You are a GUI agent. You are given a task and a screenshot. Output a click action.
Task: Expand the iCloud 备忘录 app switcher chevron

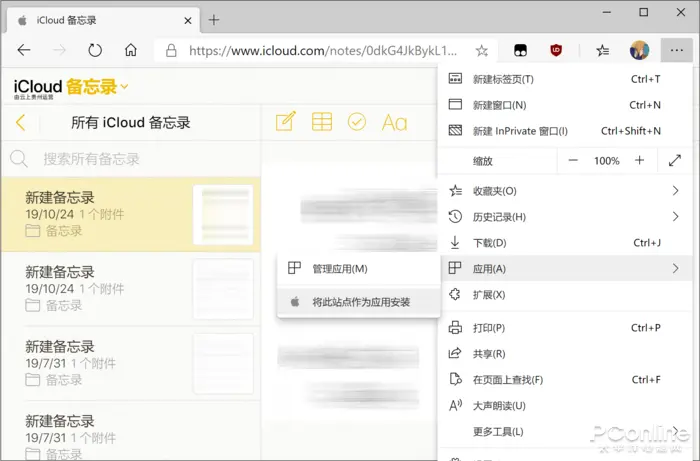tap(125, 86)
